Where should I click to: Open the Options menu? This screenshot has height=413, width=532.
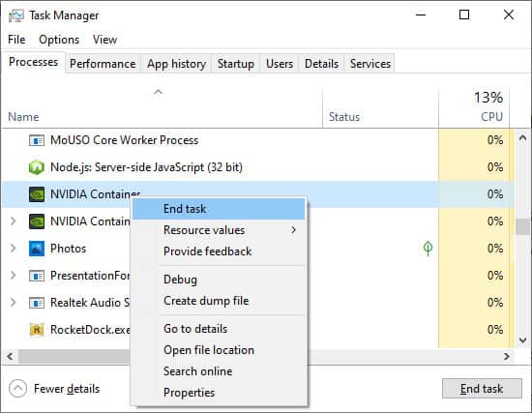(x=59, y=40)
